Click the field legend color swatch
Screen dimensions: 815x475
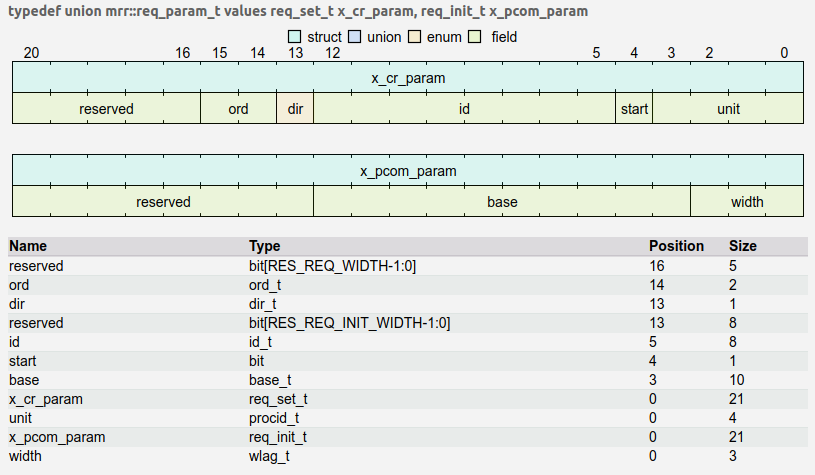477,37
